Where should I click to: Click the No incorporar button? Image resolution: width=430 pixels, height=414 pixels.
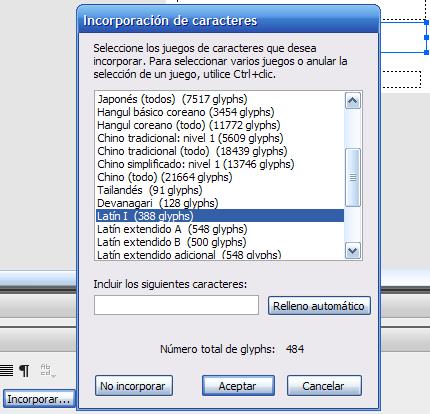134,386
